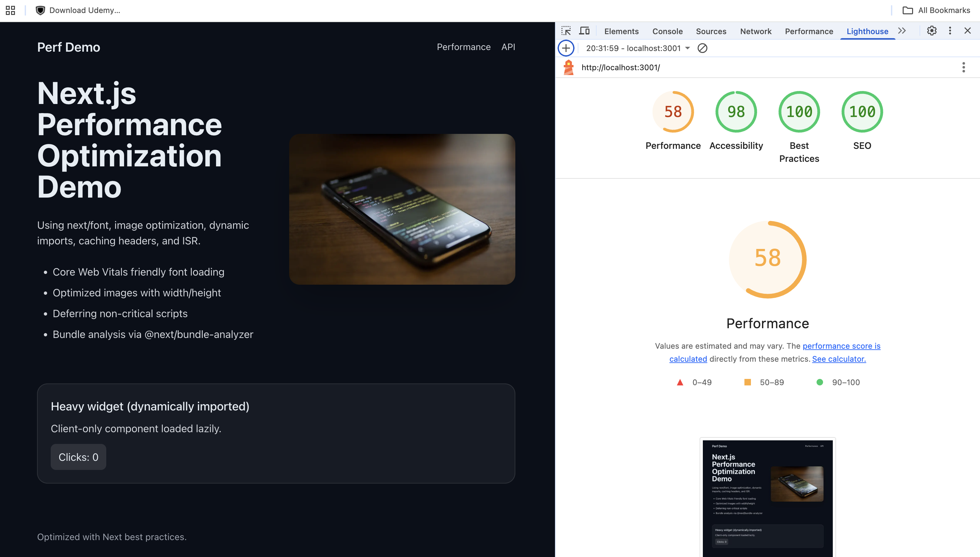Viewport: 980px width, 557px height.
Task: Switch to the Elements tab
Action: 621,32
